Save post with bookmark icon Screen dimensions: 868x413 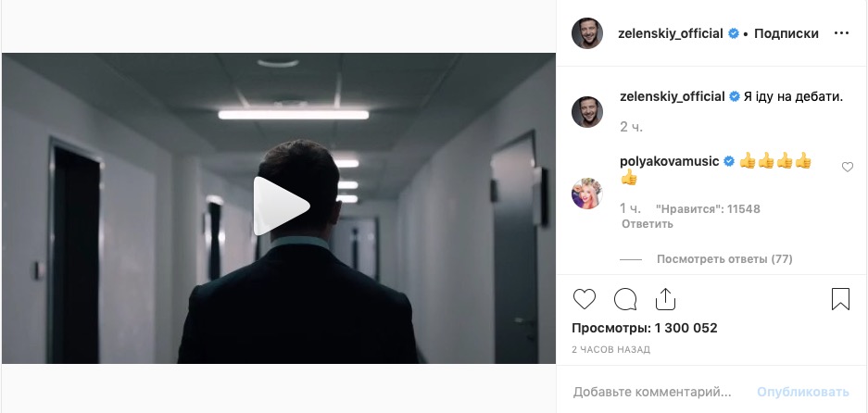pos(840,299)
